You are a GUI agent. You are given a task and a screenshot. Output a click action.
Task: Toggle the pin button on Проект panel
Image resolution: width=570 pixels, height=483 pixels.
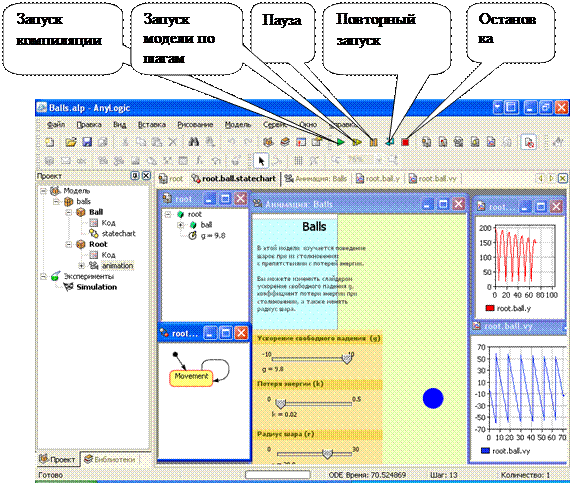135,176
